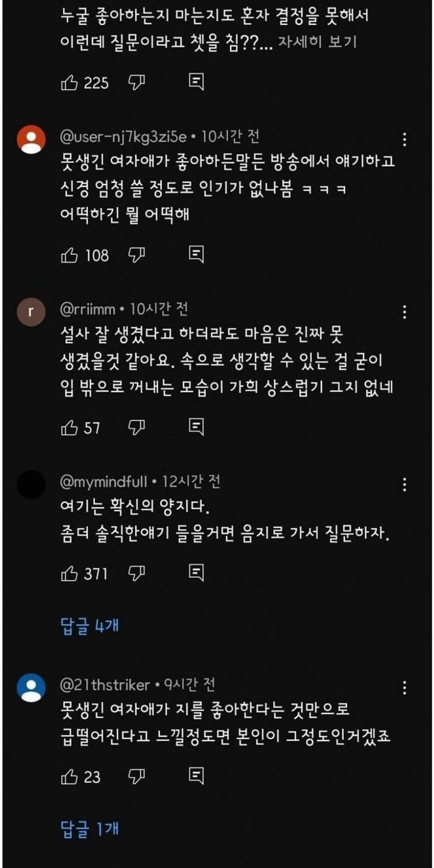Viewport: 434px width, 868px height.
Task: Open three-dot menu on @mymindfull comment
Action: (x=405, y=485)
